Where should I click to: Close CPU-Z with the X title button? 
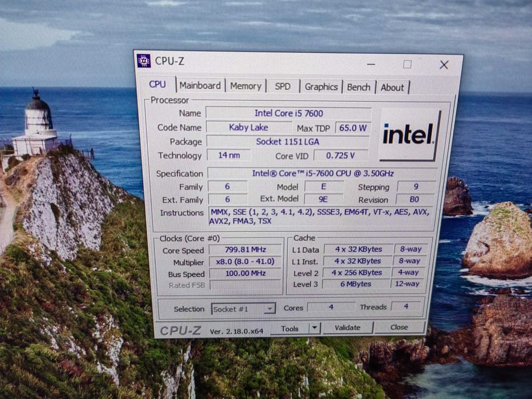[x=444, y=65]
